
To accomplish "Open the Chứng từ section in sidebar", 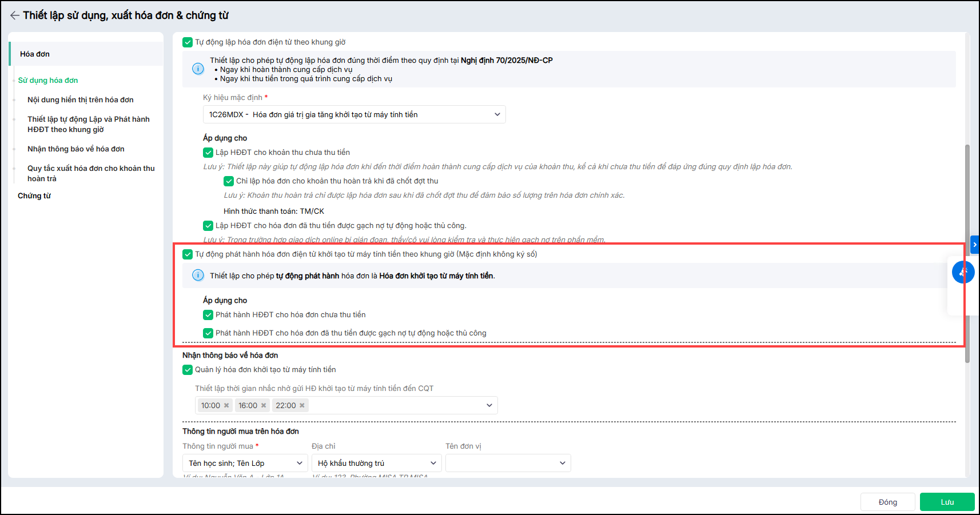I will (34, 196).
